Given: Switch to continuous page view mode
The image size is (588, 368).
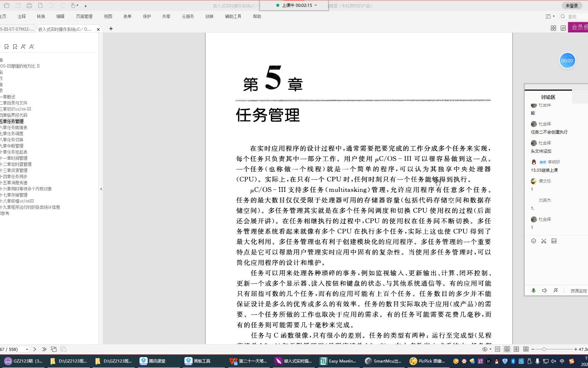Looking at the screenshot, I should click(507, 349).
